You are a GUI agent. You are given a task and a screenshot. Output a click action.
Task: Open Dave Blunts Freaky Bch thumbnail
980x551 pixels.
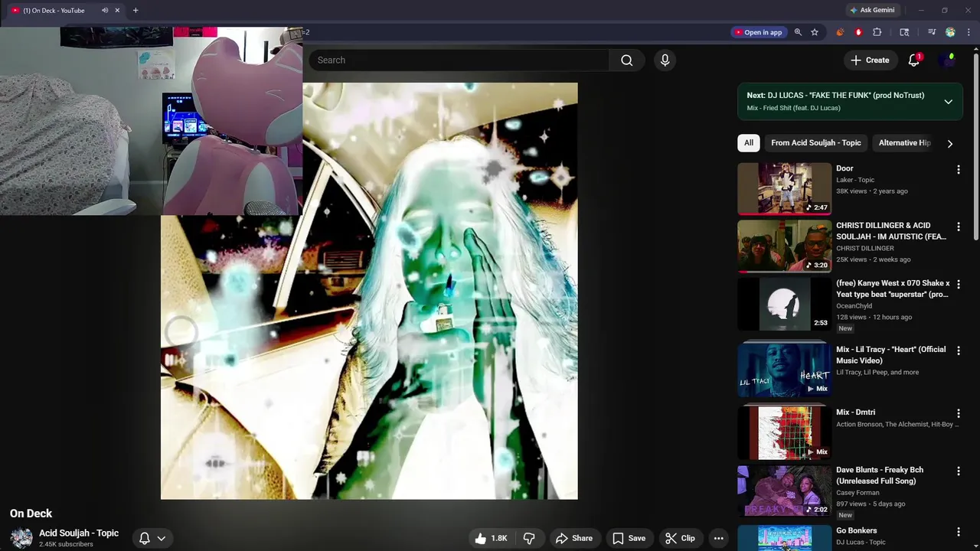tap(784, 491)
